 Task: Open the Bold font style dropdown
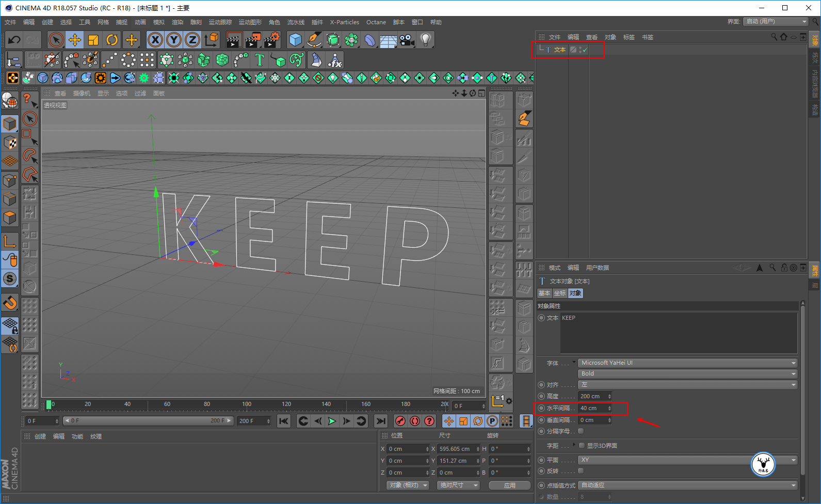[687, 373]
